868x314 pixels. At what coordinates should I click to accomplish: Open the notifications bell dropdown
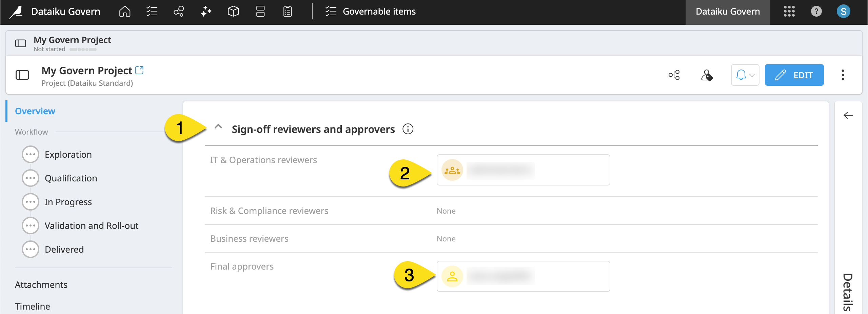pos(745,75)
